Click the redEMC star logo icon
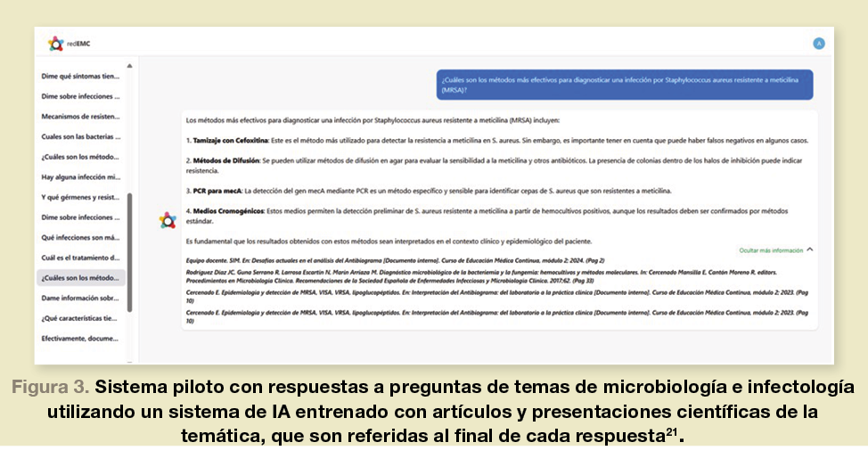This screenshot has height=475, width=868. (x=55, y=43)
